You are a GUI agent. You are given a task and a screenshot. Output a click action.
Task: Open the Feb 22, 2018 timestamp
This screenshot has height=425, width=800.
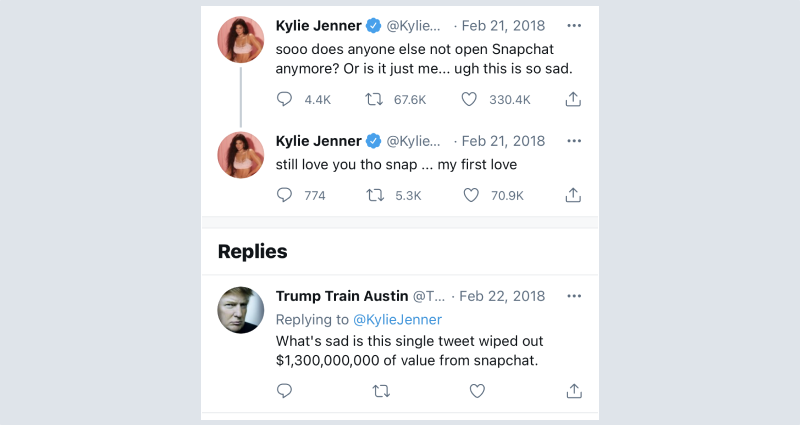503,296
